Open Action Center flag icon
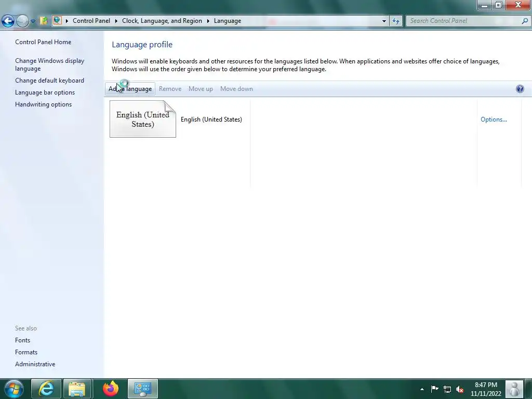This screenshot has width=532, height=399. point(435,389)
